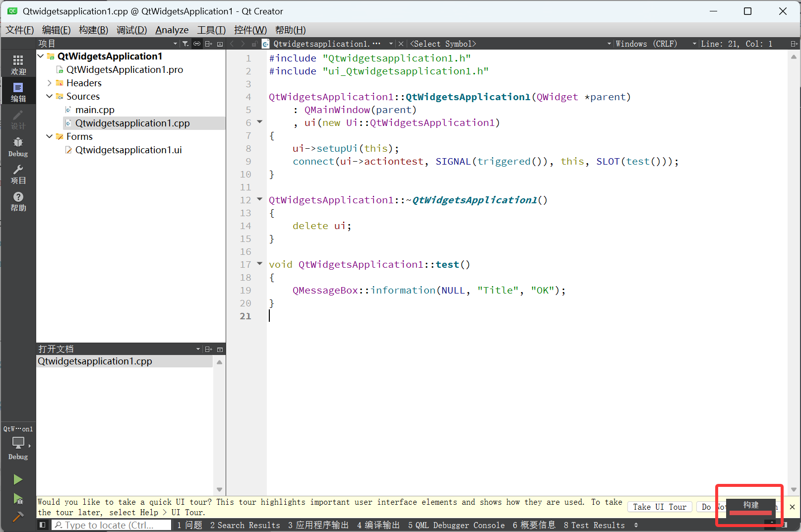Screen dimensions: 801x532
Task: Build the project with hammer icon
Action: 18,517
